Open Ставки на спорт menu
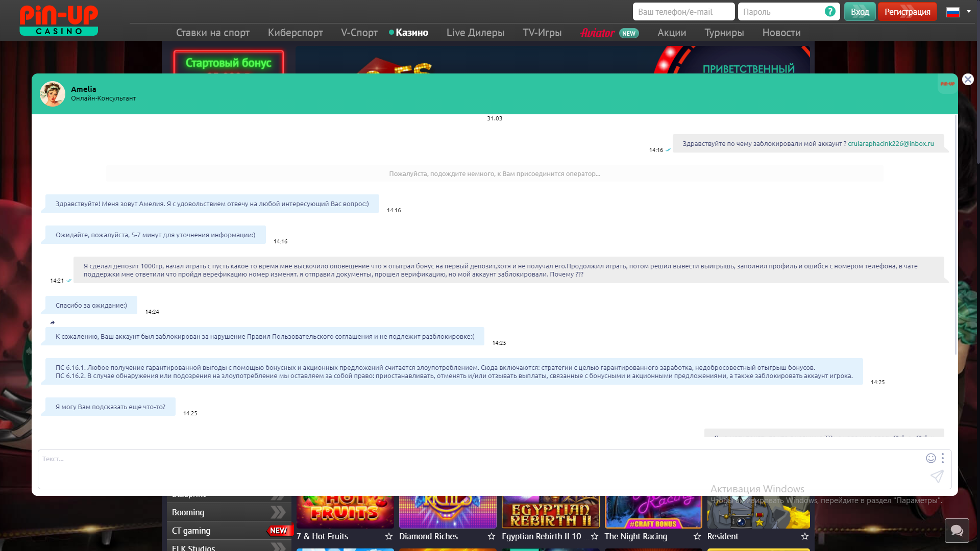Screen dimensions: 980x551 [x=213, y=33]
